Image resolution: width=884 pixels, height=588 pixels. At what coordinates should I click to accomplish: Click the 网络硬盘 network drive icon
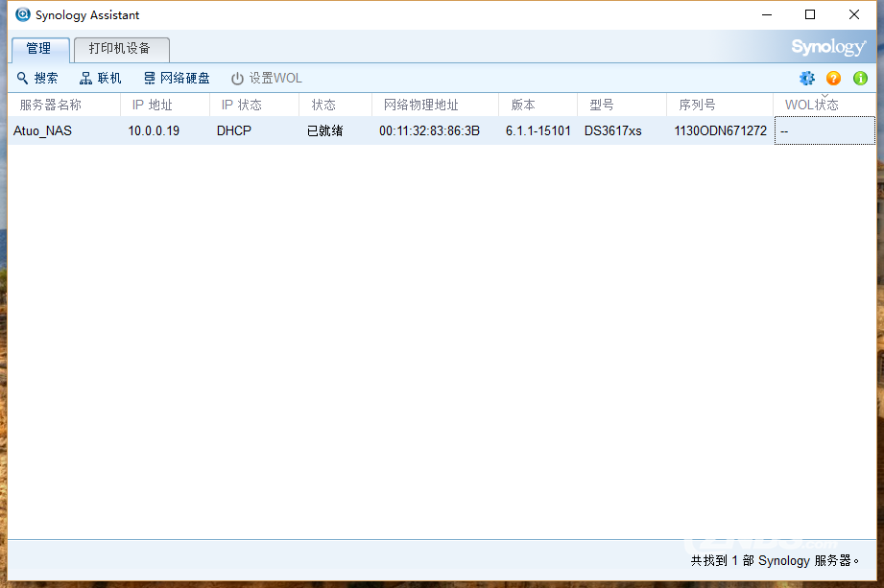point(149,79)
